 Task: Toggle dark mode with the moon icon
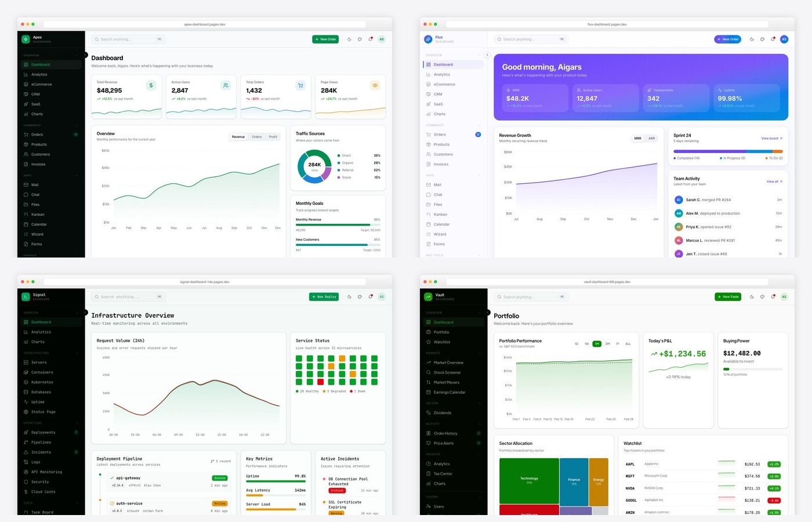(349, 39)
